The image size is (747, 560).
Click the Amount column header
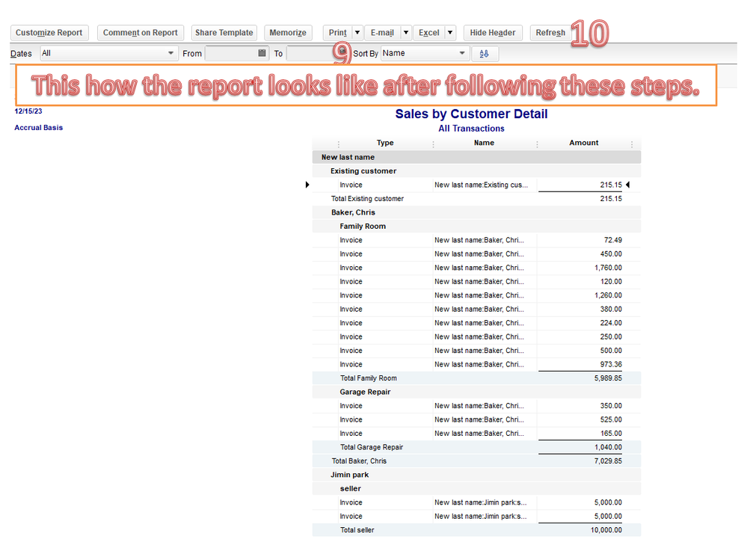coord(583,143)
